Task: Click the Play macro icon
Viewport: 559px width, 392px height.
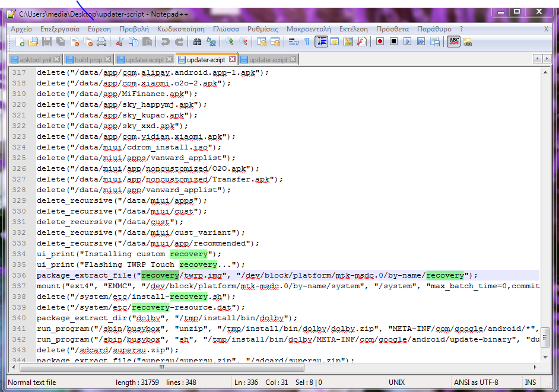Action: tap(408, 42)
